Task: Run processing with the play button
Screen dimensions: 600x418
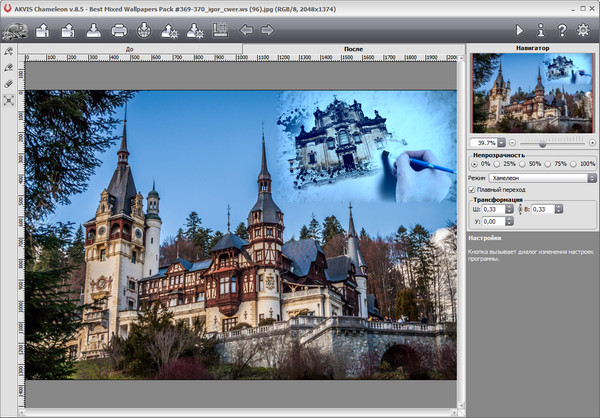Action: pyautogui.click(x=519, y=30)
